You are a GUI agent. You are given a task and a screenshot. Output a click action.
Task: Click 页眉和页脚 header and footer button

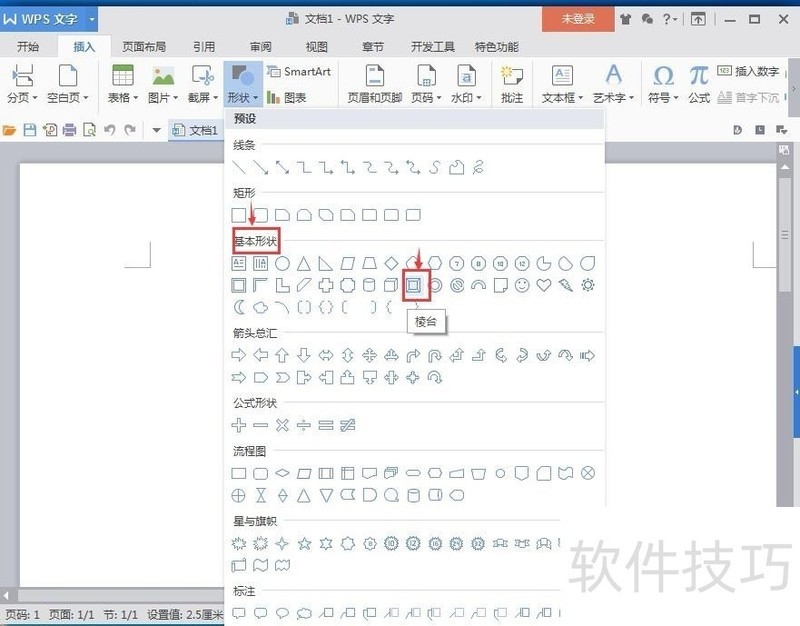point(374,83)
